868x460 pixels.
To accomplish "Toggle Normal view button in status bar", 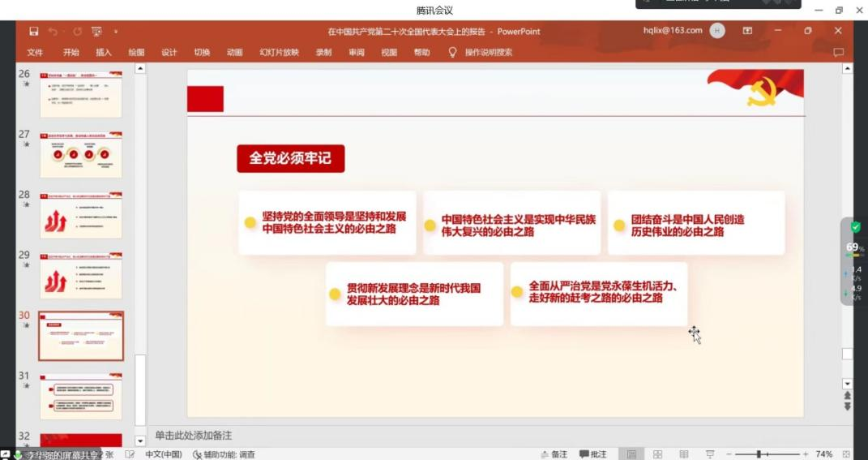I will (x=631, y=454).
